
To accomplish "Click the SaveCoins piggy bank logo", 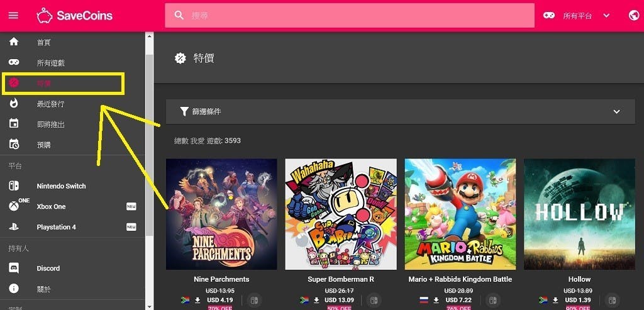I will [45, 16].
